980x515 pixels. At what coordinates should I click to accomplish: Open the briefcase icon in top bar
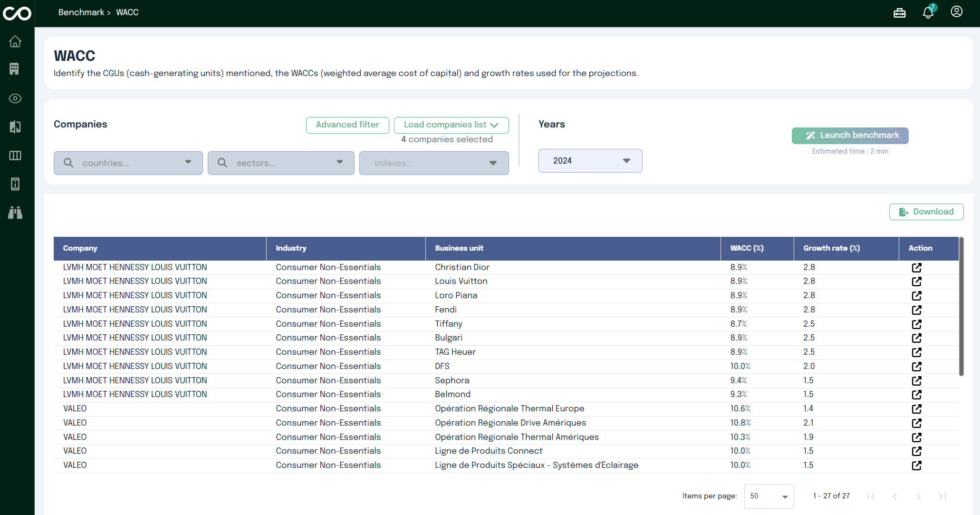(x=899, y=13)
